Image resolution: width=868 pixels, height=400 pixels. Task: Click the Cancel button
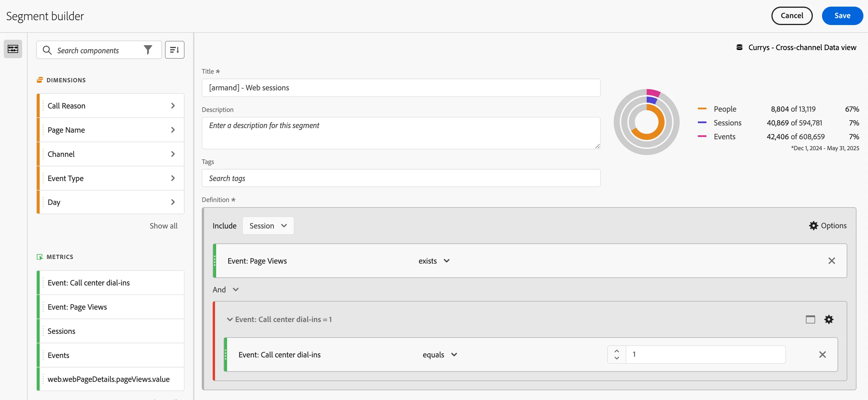[792, 16]
